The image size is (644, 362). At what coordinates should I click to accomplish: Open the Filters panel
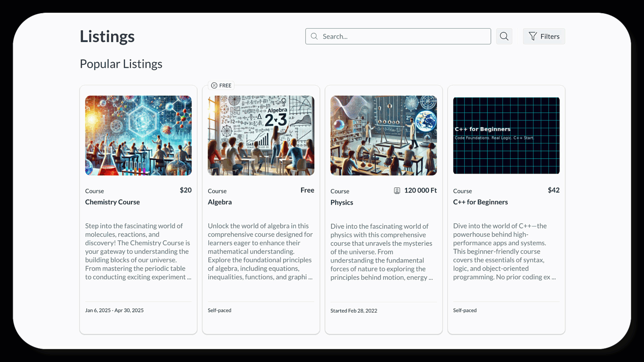click(x=544, y=36)
